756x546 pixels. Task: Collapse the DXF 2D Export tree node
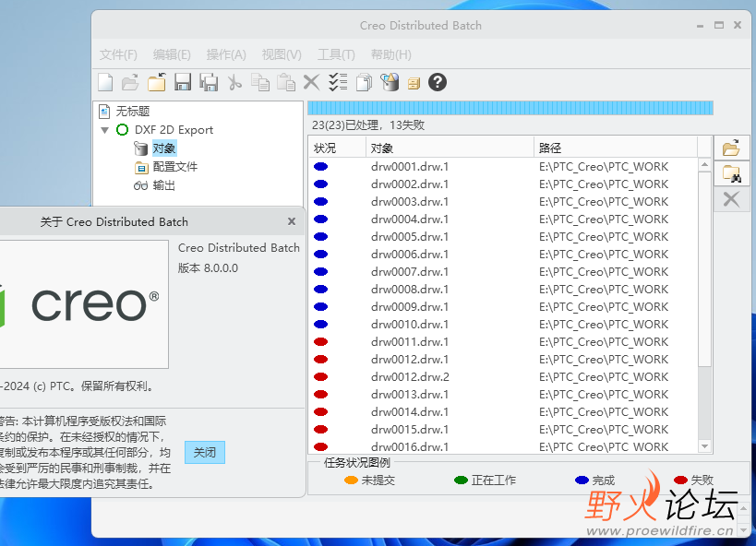pyautogui.click(x=104, y=130)
